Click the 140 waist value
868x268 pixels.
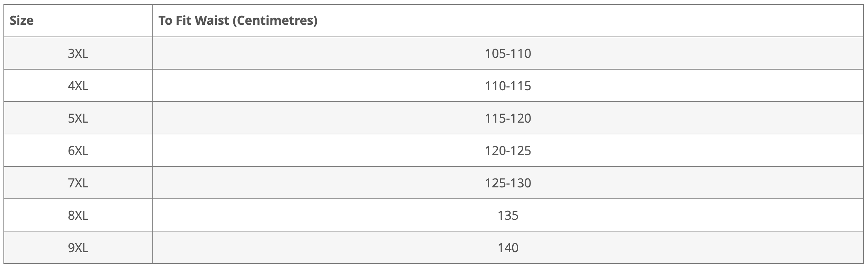(508, 248)
